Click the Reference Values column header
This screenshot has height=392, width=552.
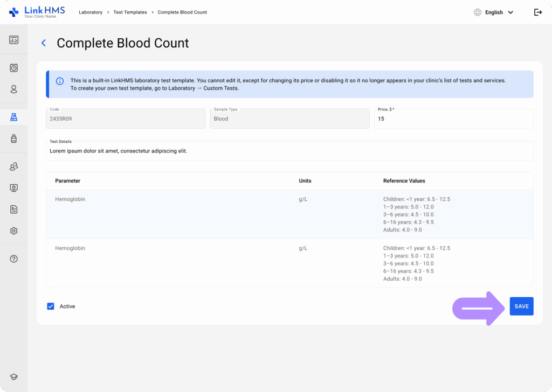[404, 181]
